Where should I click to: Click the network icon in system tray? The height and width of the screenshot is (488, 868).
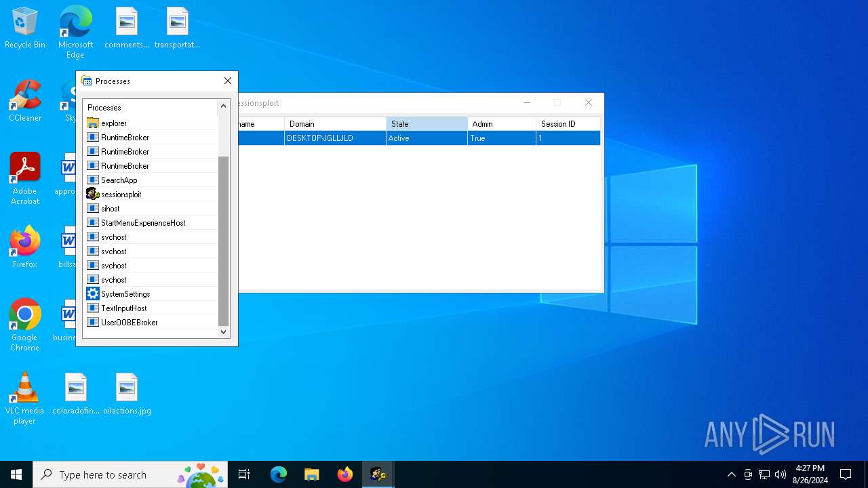(x=764, y=474)
